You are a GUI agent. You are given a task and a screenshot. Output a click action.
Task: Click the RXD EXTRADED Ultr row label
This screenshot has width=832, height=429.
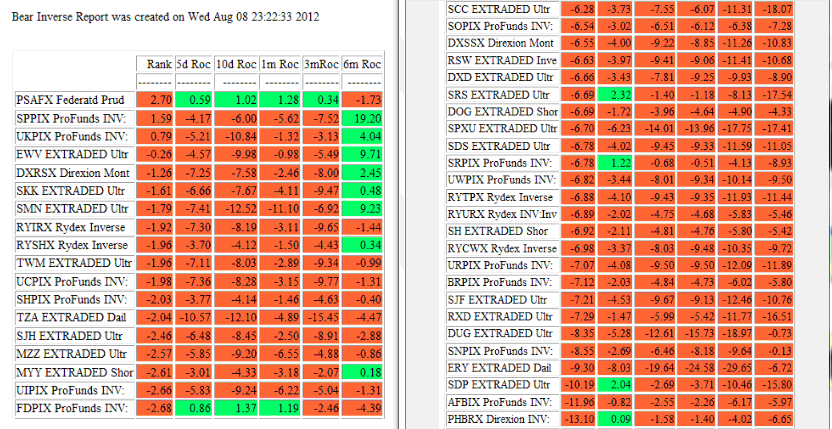click(502, 316)
